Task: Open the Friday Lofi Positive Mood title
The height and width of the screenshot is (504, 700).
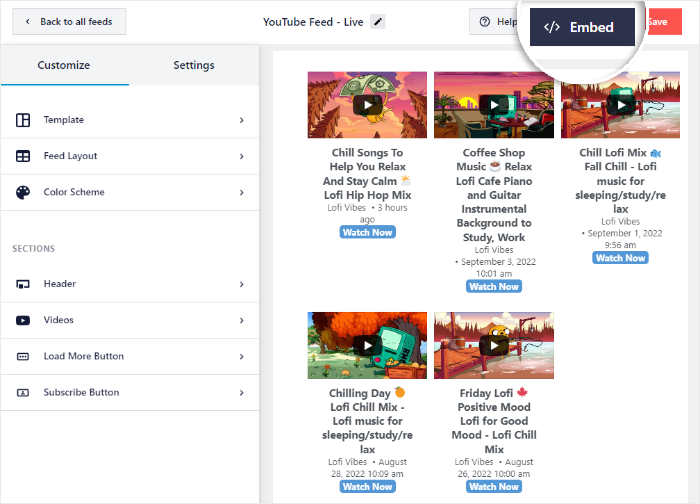Action: [494, 421]
